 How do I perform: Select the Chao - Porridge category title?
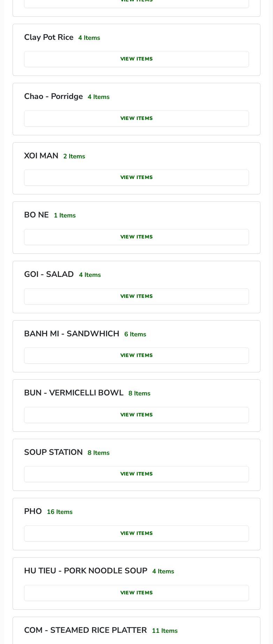[x=53, y=96]
